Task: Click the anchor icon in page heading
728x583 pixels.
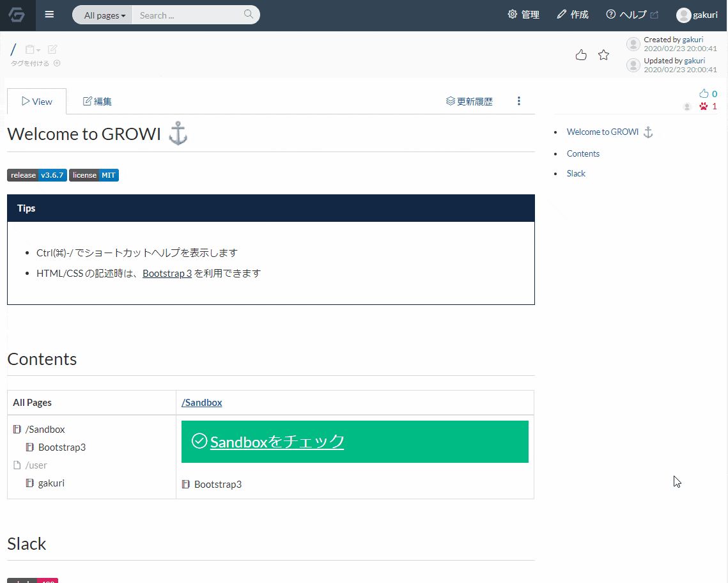Action: [x=178, y=133]
